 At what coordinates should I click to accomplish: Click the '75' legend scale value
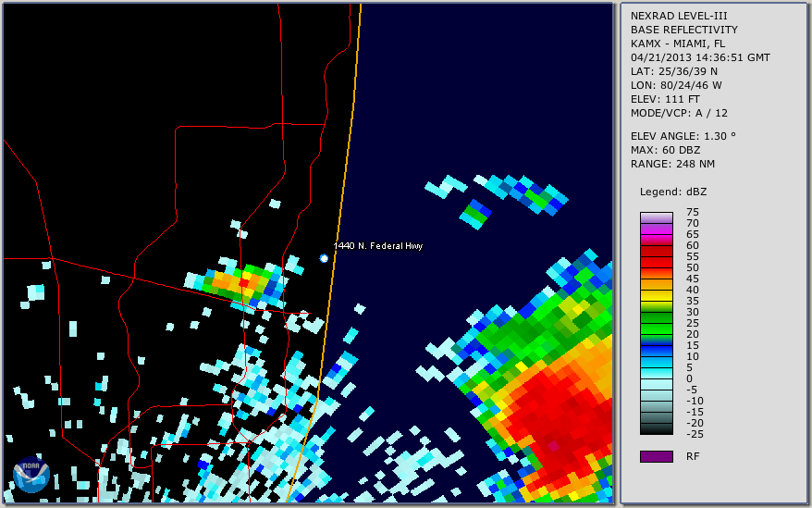693,212
